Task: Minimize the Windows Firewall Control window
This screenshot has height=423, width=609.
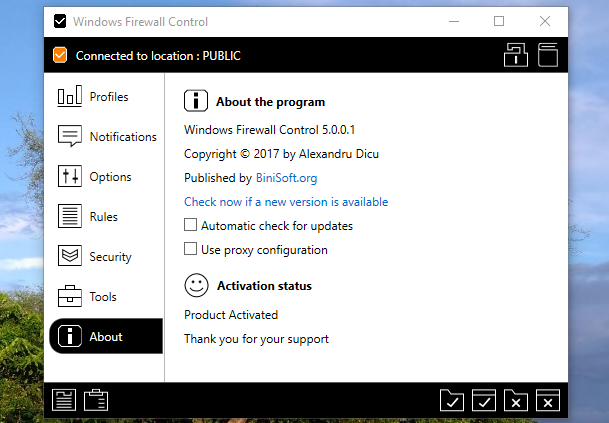Action: 454,21
